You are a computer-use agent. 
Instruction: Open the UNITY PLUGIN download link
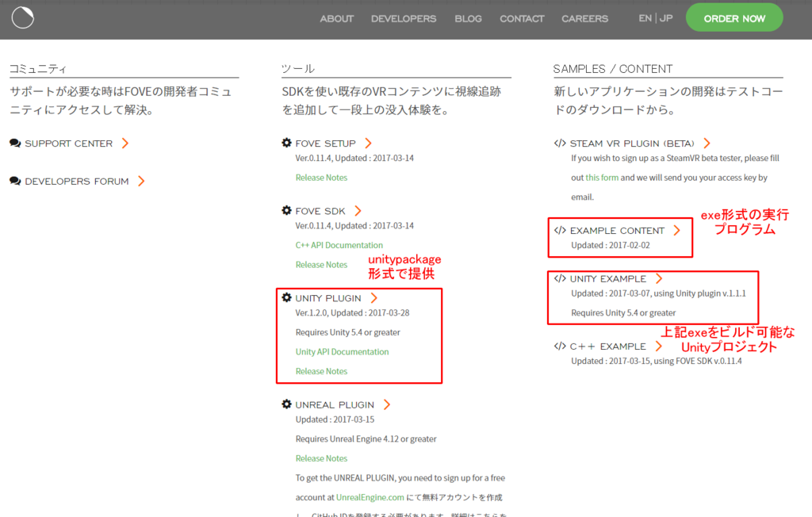pyautogui.click(x=327, y=298)
